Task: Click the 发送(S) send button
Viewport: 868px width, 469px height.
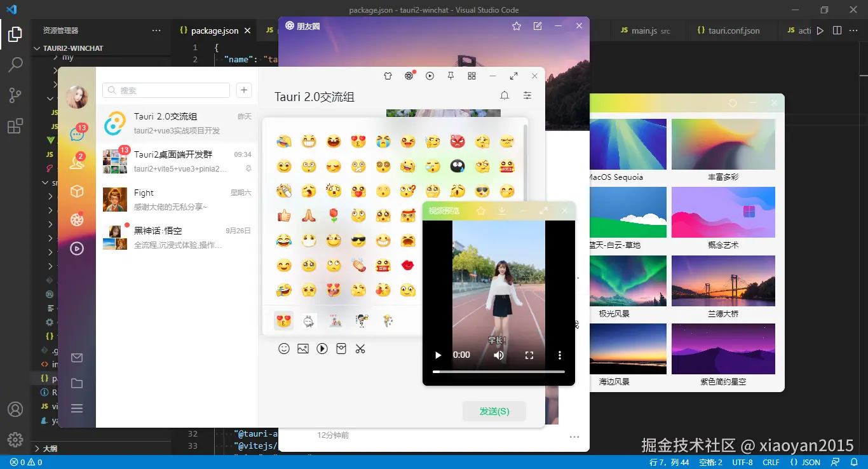Action: click(494, 411)
